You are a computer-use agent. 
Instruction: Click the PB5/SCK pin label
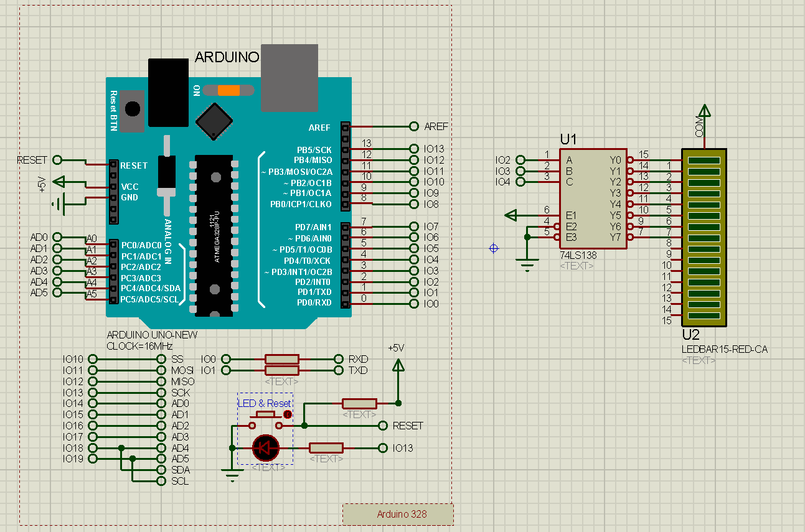[314, 150]
